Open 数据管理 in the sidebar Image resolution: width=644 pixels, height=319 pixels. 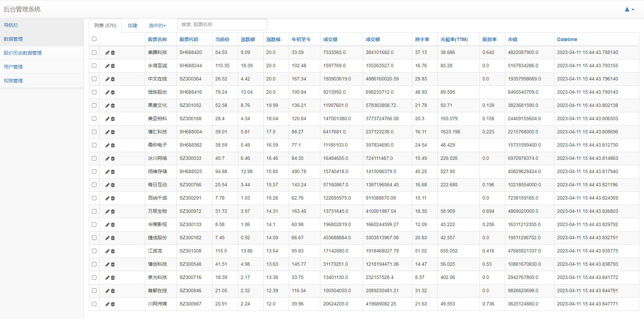42,39
